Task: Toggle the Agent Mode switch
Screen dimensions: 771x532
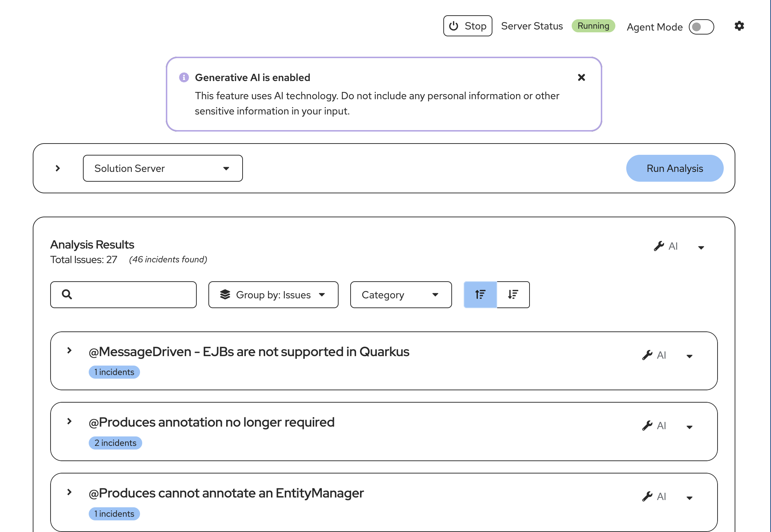Action: tap(701, 27)
